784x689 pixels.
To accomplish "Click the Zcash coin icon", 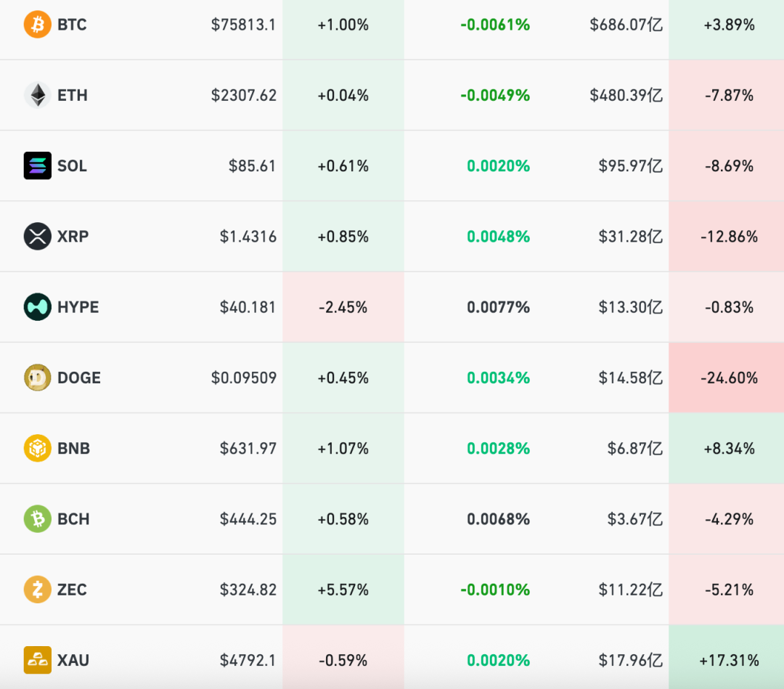I will click(x=37, y=590).
